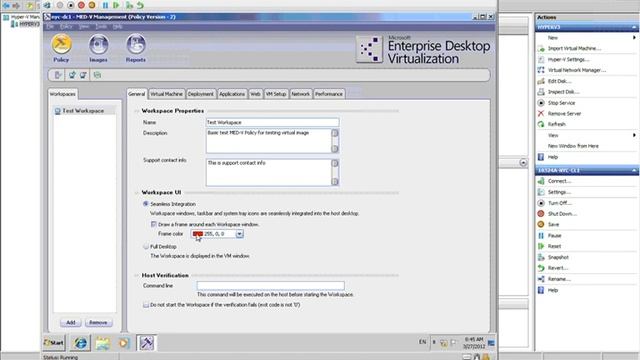Click Snapshot in the VM actions list
640x360 pixels.
point(558,258)
